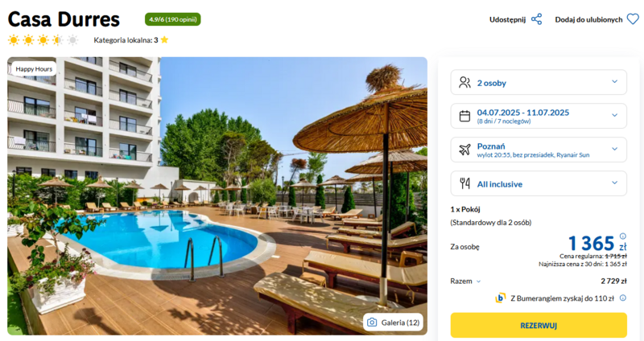Open Galeria (12) photo gallery
Image resolution: width=644 pixels, height=341 pixels.
pos(394,323)
